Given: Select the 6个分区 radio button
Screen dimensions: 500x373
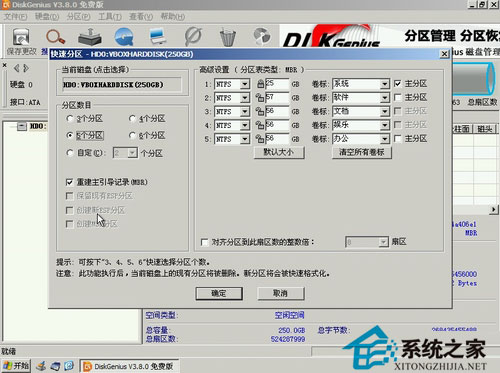Looking at the screenshot, I should click(132, 135).
